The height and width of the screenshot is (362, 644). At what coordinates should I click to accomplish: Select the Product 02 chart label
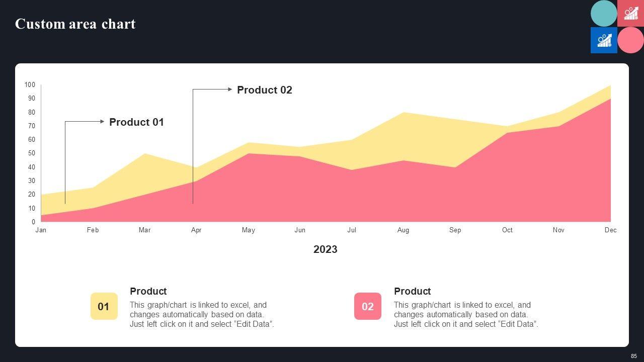(x=264, y=90)
